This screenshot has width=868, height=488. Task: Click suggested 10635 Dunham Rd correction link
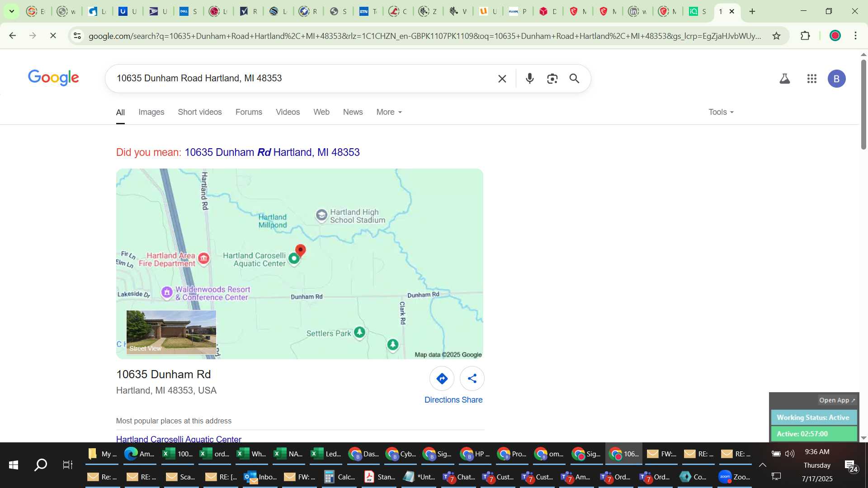pyautogui.click(x=272, y=152)
